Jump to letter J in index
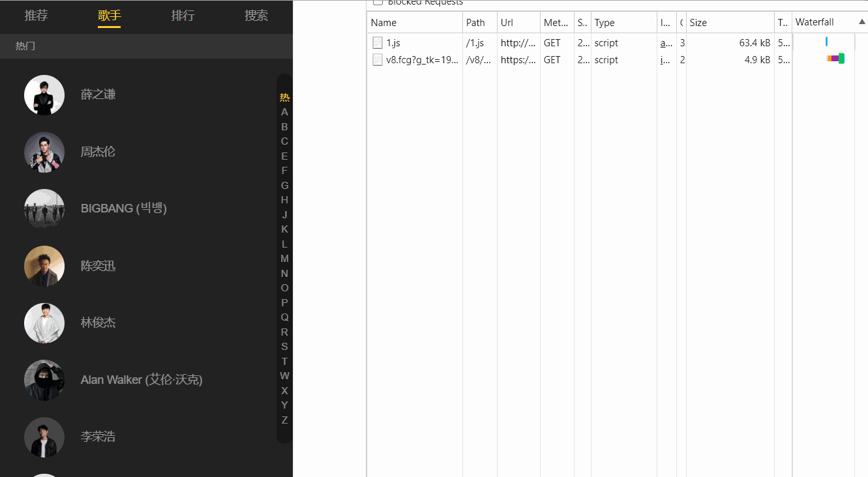868x477 pixels. click(284, 215)
